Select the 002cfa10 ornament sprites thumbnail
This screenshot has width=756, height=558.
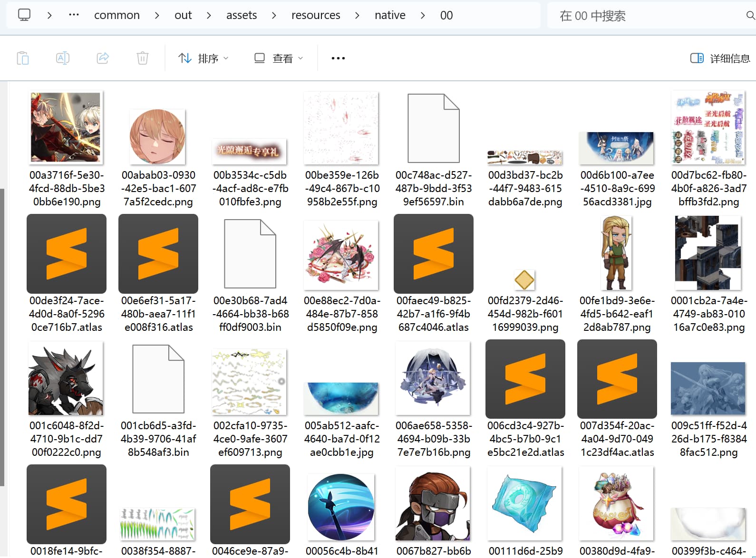[x=250, y=382]
